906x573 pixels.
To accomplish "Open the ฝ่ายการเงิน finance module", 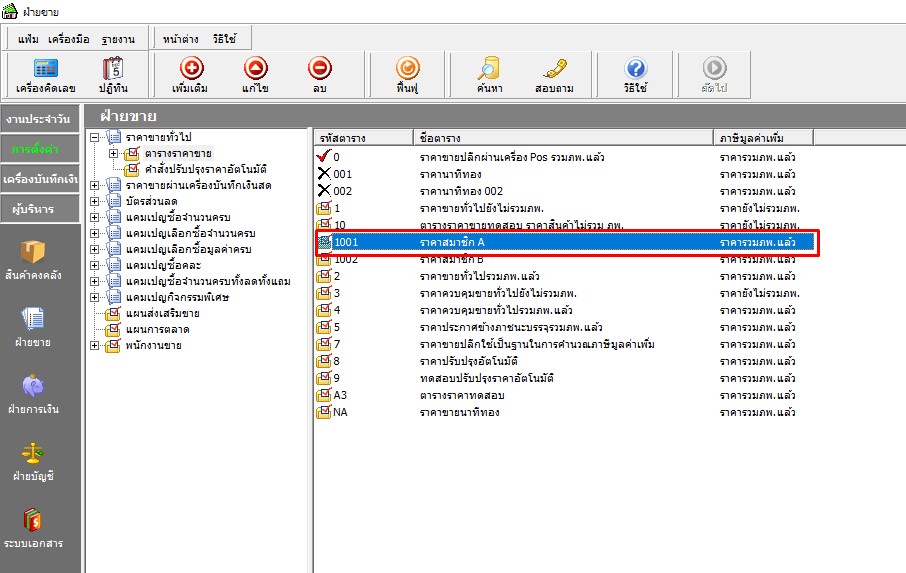I will pyautogui.click(x=40, y=395).
